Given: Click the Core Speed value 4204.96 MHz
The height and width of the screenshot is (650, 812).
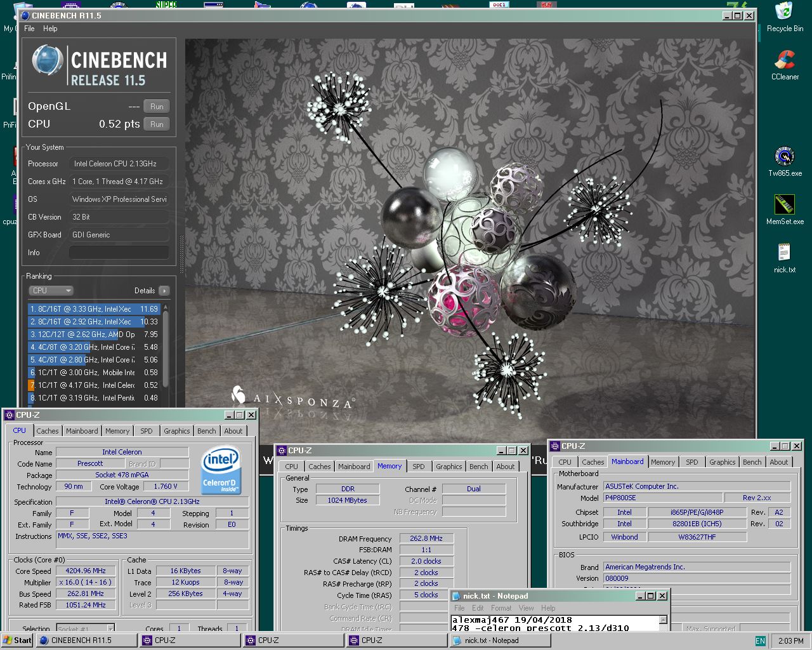Looking at the screenshot, I should click(86, 571).
